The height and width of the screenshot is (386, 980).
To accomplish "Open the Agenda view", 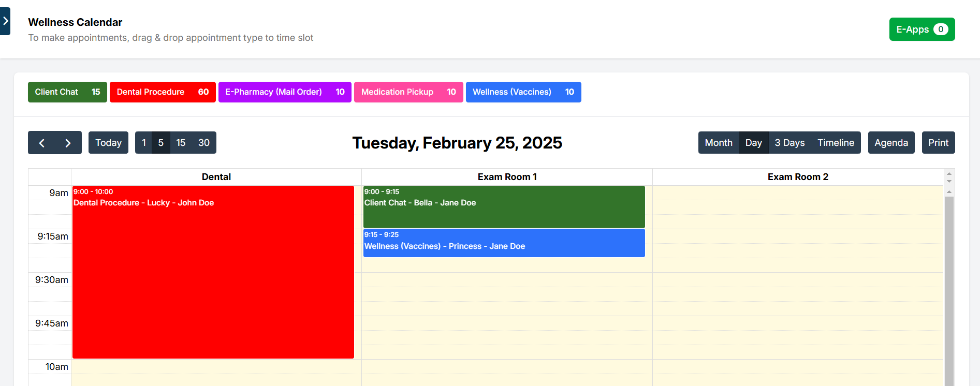I will coord(891,143).
